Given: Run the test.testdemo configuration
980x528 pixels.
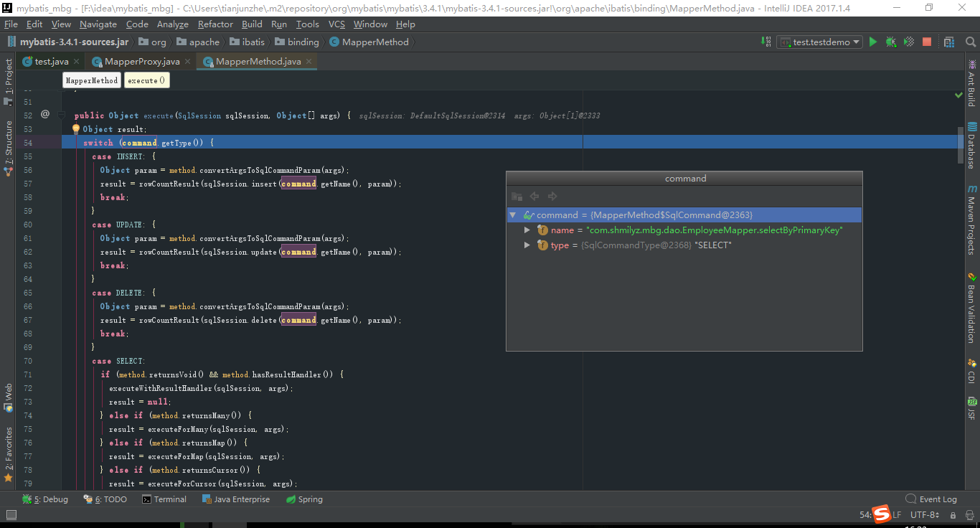Looking at the screenshot, I should [873, 42].
